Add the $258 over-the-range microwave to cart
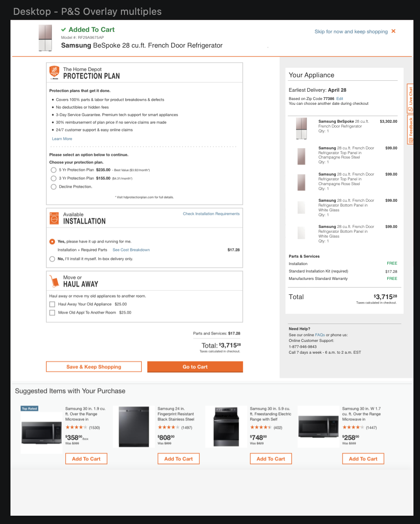The width and height of the screenshot is (420, 524). click(363, 459)
